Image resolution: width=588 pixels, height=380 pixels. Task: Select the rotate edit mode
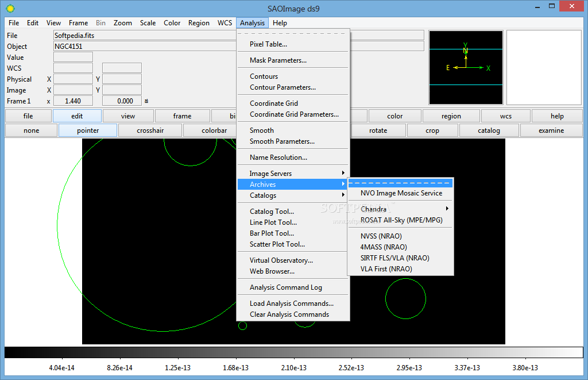click(x=378, y=130)
